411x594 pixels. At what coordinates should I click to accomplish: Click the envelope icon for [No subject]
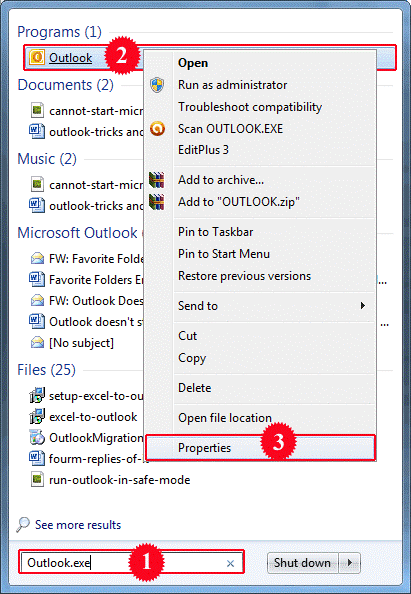pos(37,343)
